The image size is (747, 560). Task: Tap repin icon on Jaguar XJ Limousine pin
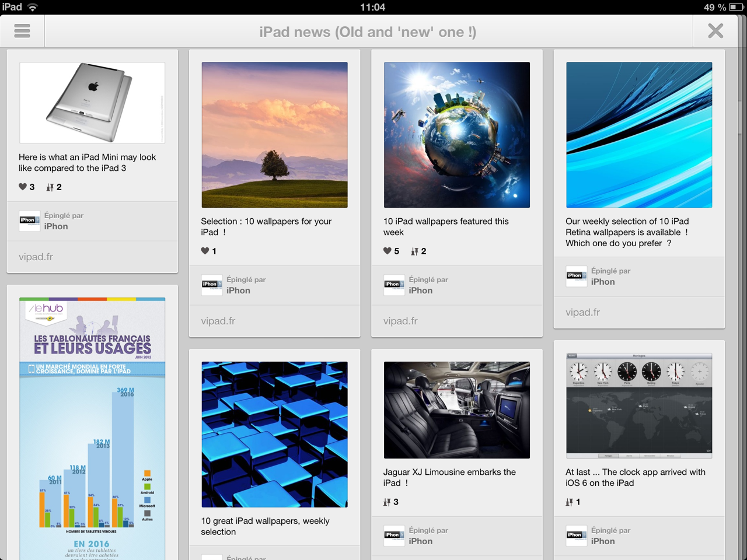[387, 502]
